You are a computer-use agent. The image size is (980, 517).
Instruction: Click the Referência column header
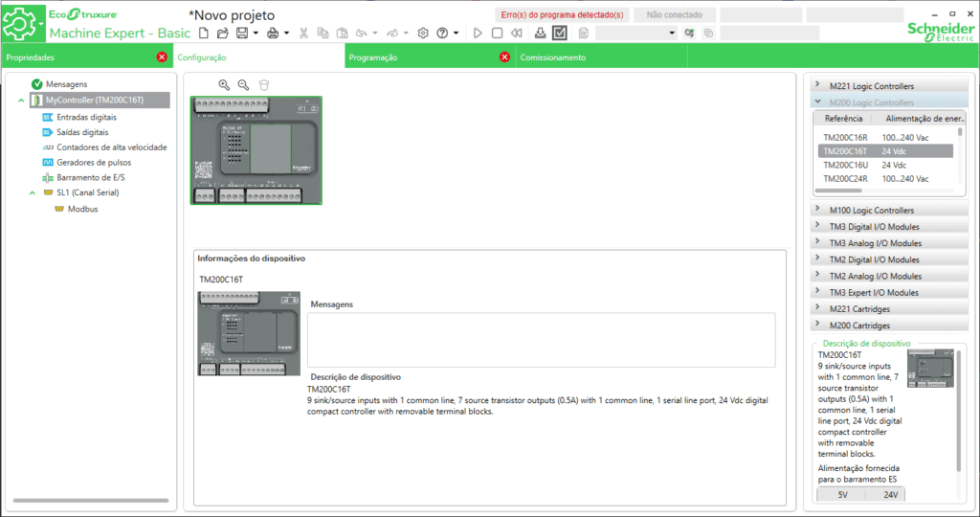click(843, 118)
